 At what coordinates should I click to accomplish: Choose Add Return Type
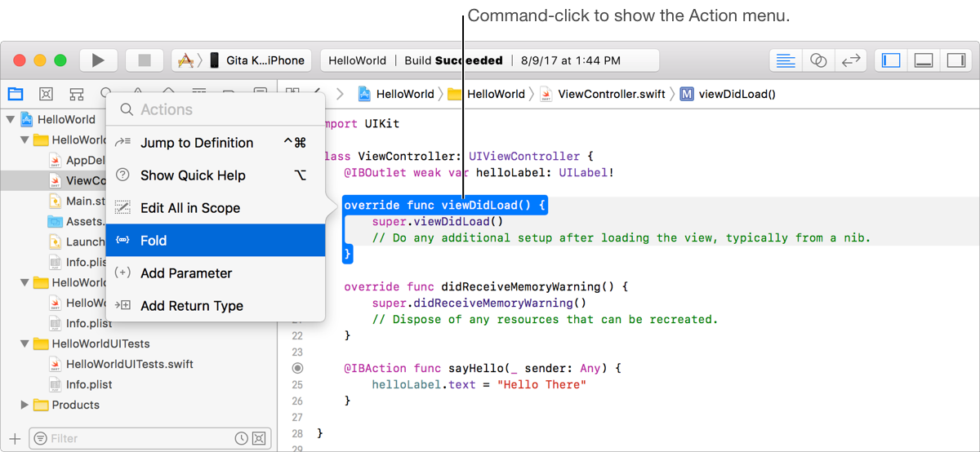pos(216,306)
